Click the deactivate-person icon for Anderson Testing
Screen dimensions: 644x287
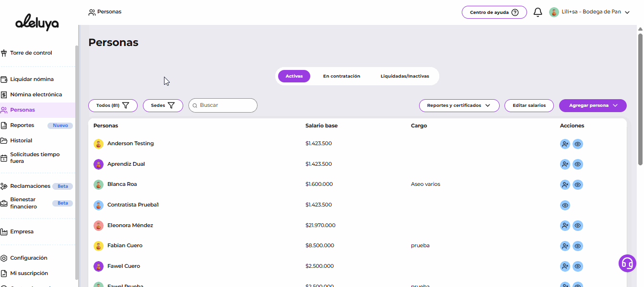[565, 144]
